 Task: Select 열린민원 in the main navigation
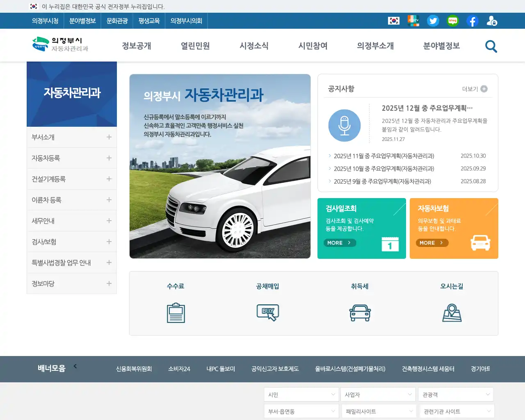click(x=194, y=46)
